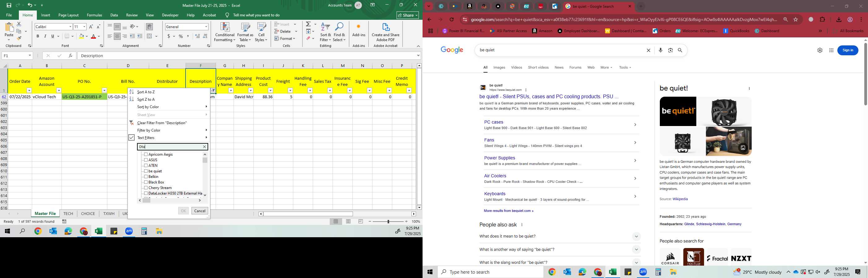Open the General number format dropdown
The image size is (868, 278).
point(206,27)
